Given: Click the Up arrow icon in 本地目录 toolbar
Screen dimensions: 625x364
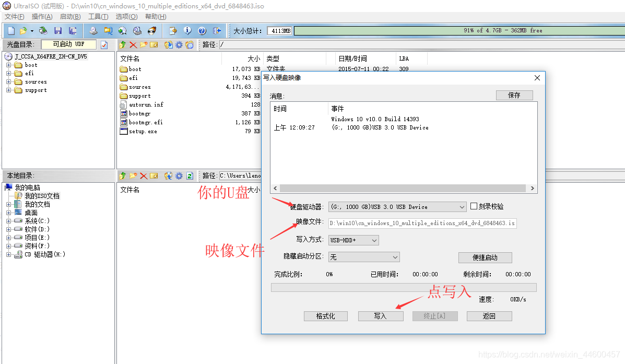Looking at the screenshot, I should coord(123,176).
